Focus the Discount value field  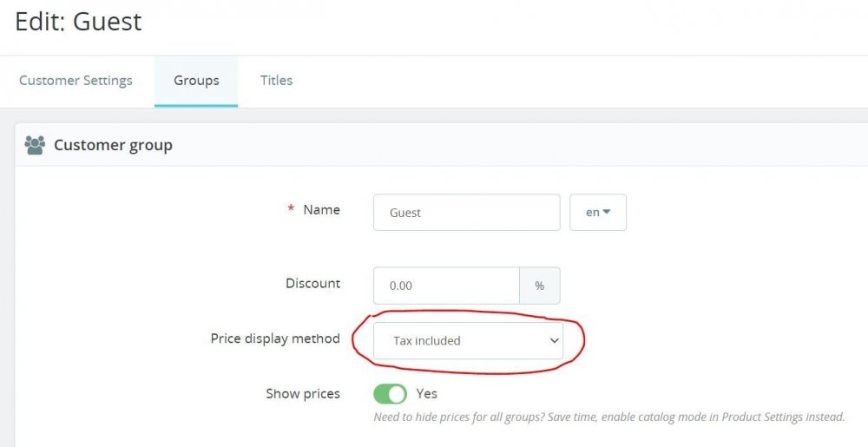point(446,286)
